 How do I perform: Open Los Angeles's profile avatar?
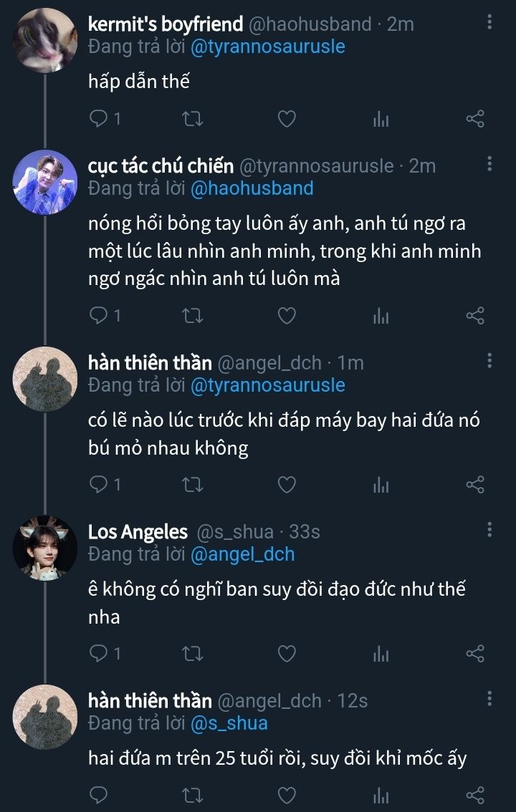point(45,548)
